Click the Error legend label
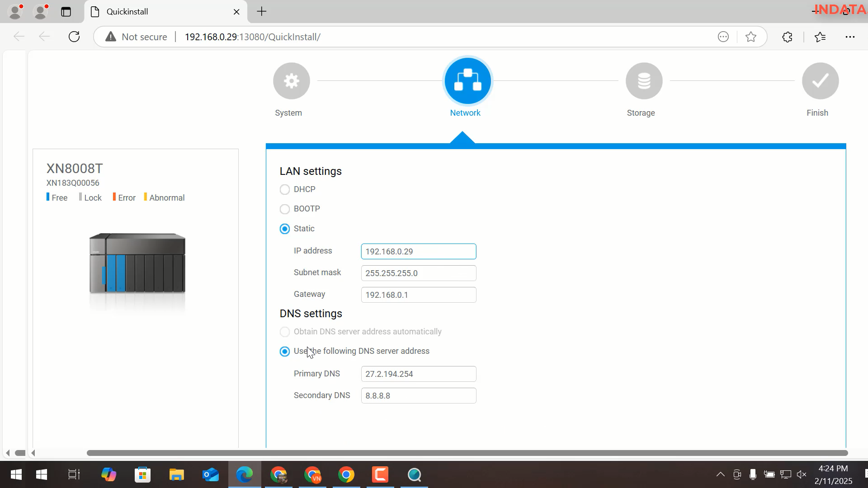 (127, 198)
